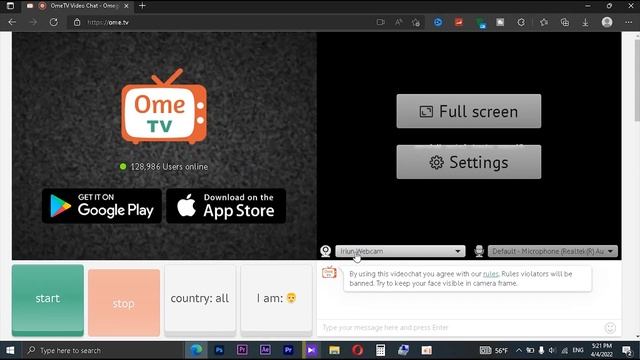
Task: Click the stop button
Action: coord(124,303)
